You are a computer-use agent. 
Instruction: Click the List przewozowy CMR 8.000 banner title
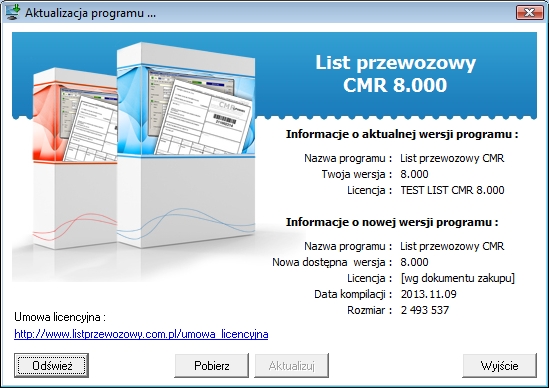(x=395, y=74)
